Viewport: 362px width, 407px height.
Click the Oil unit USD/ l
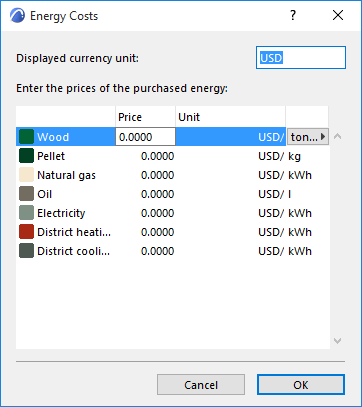point(275,194)
